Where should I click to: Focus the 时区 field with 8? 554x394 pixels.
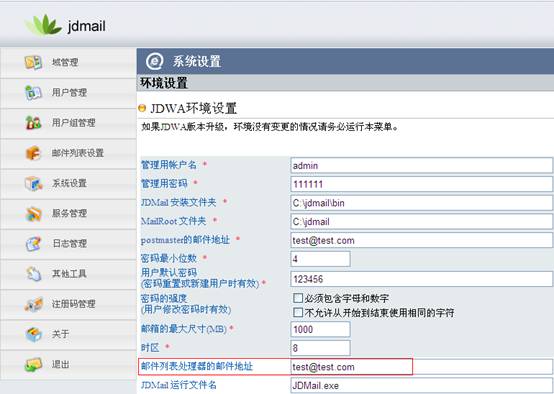point(320,348)
